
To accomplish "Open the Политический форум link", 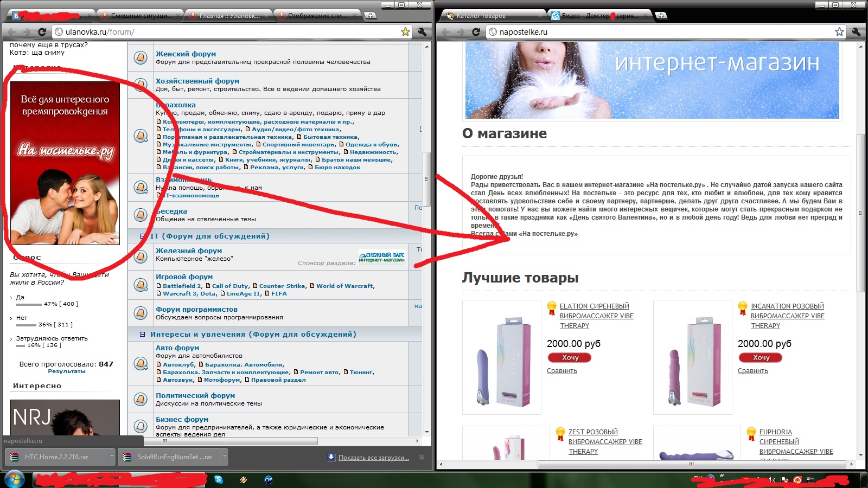I will coord(195,395).
